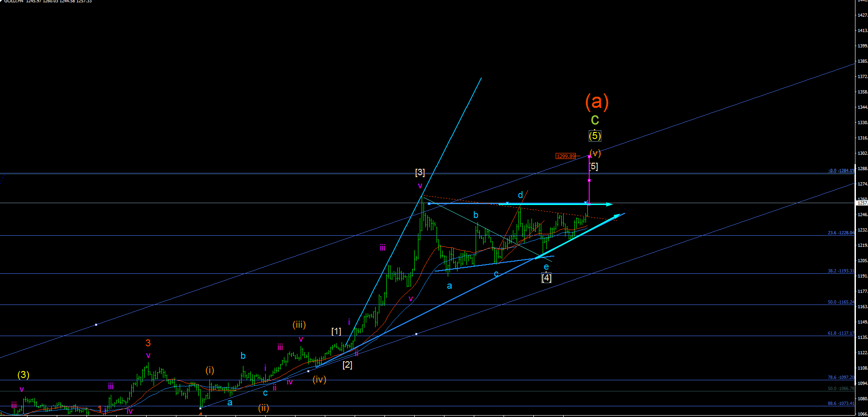
Task: Click 1177 on the price scale
Action: coord(862,291)
